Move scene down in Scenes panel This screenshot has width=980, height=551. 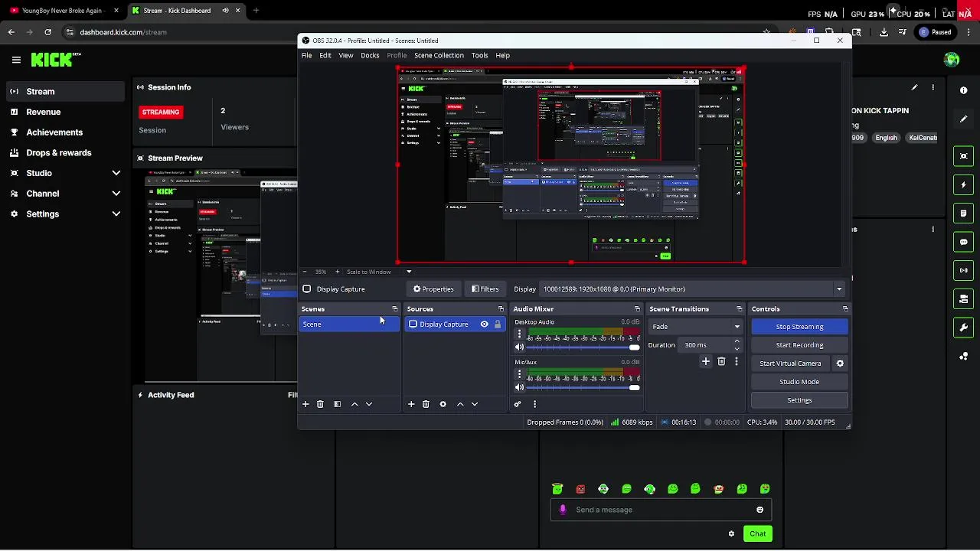369,404
